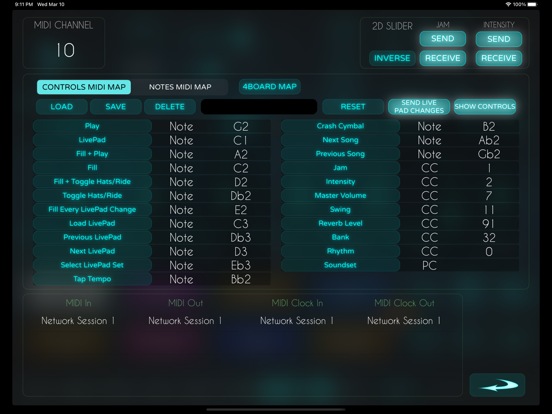
Task: Enable Send Live Pad Changes
Action: click(x=419, y=107)
